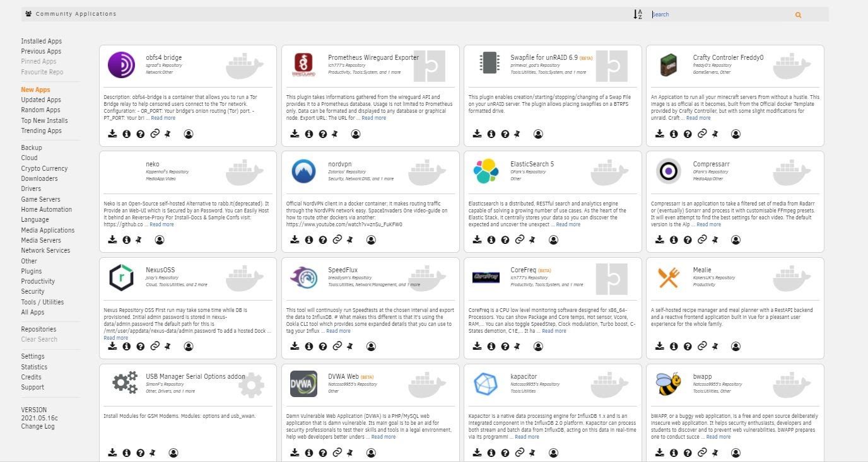Open Mealie project link icon
Image resolution: width=868 pixels, height=462 pixels.
(701, 347)
